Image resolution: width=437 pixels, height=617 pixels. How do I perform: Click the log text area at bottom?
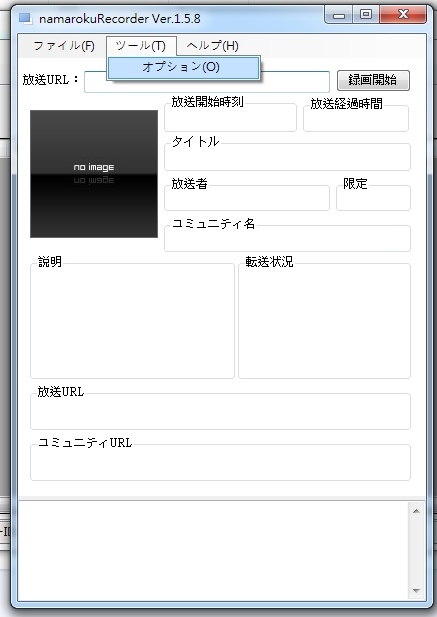click(214, 551)
